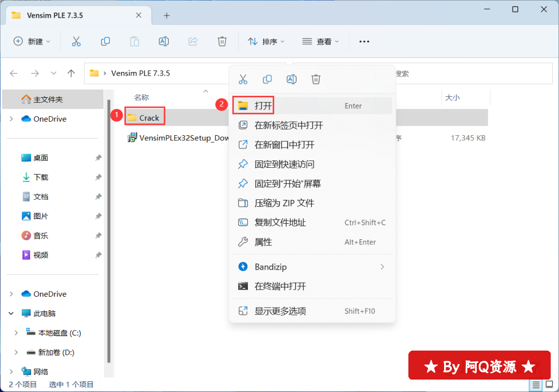Select the Crack folder in file list
Screen dimensions: 559x392
tap(149, 118)
